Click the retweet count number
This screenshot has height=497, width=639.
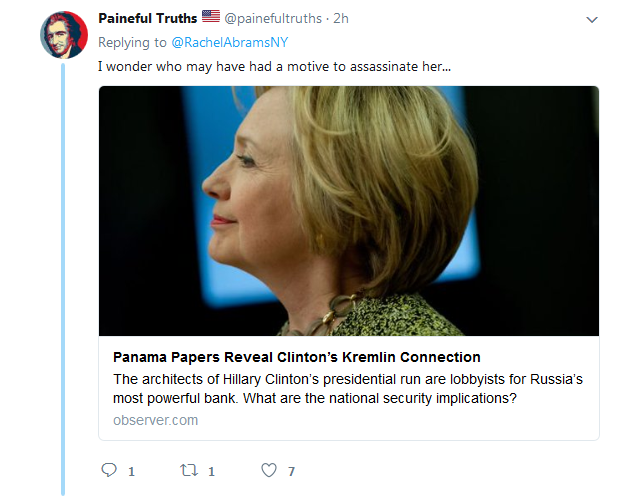point(211,471)
